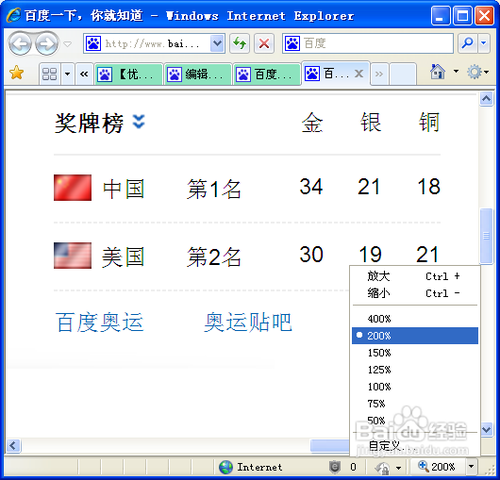Click the privacy shield status icon

pos(334,467)
